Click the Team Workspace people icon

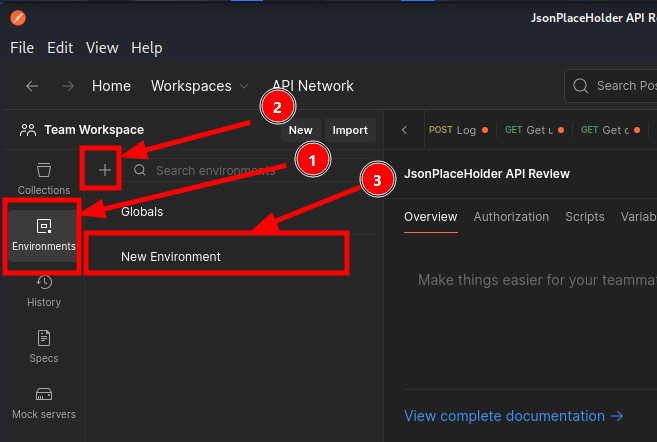(28, 130)
